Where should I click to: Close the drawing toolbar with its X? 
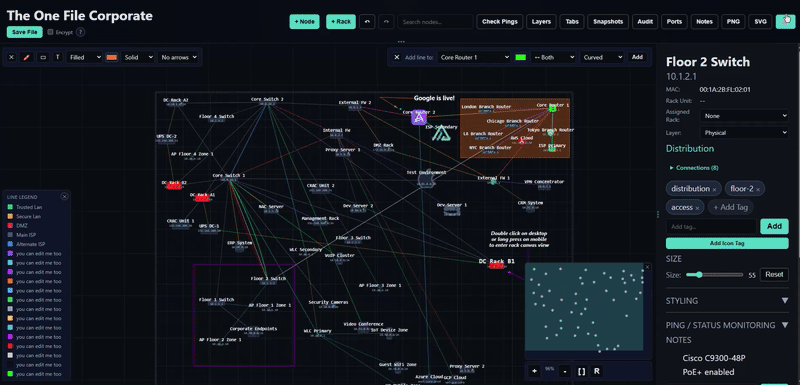pos(11,58)
